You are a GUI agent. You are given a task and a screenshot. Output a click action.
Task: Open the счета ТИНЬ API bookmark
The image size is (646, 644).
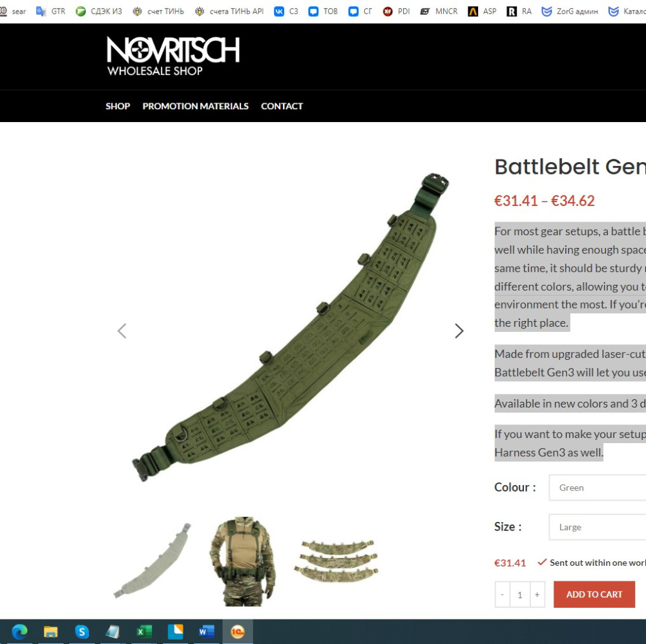click(229, 11)
